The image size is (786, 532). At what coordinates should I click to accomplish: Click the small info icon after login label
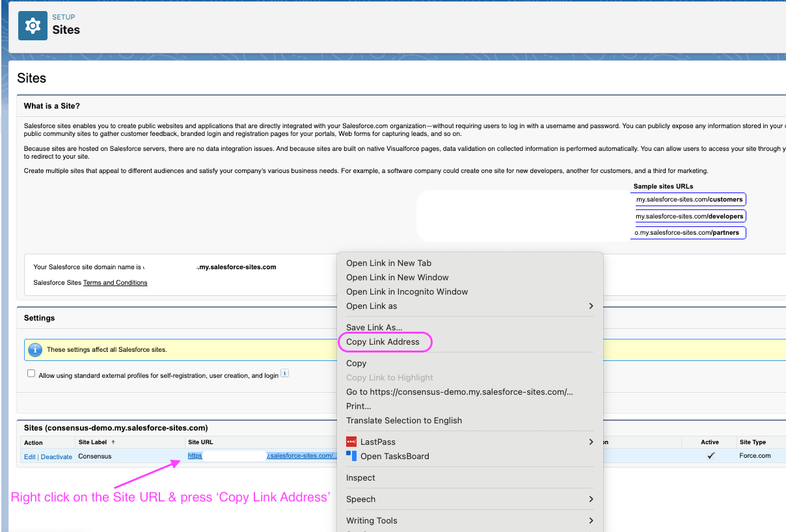click(284, 374)
